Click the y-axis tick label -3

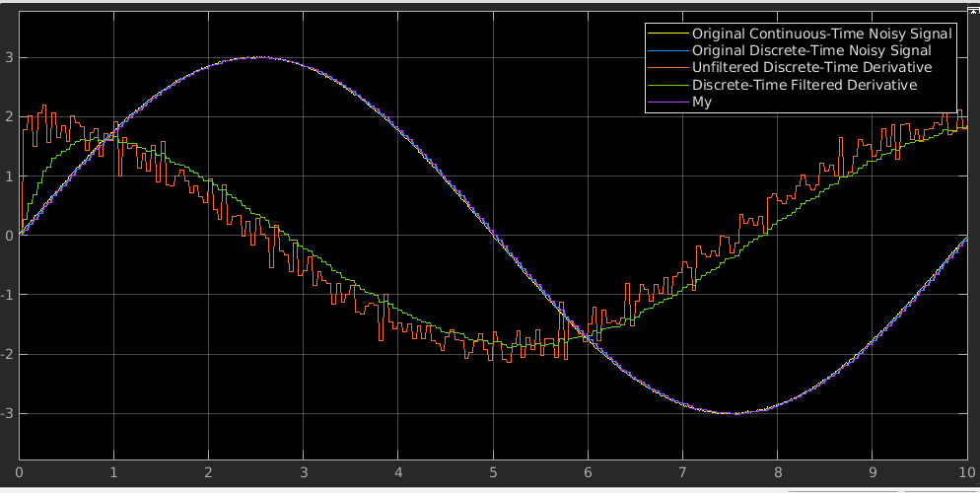pyautogui.click(x=6, y=414)
